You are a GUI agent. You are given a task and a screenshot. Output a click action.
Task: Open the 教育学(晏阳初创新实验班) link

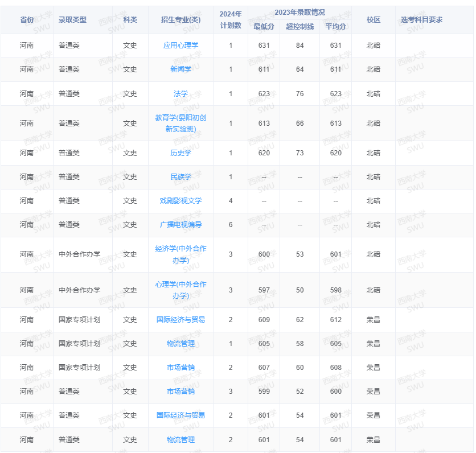(x=181, y=123)
